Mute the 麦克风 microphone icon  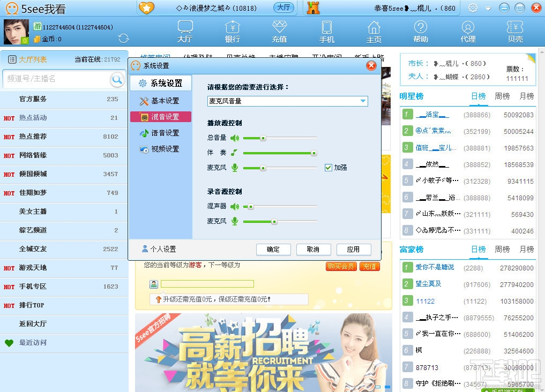coord(234,168)
